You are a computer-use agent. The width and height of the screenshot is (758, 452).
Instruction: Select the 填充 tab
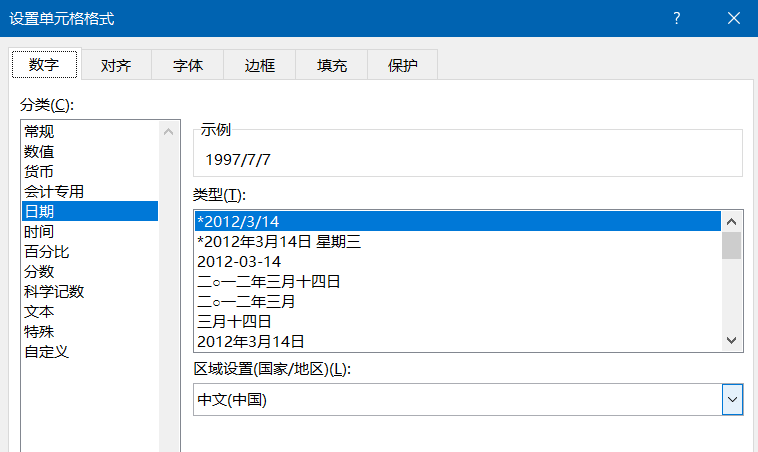tap(332, 65)
